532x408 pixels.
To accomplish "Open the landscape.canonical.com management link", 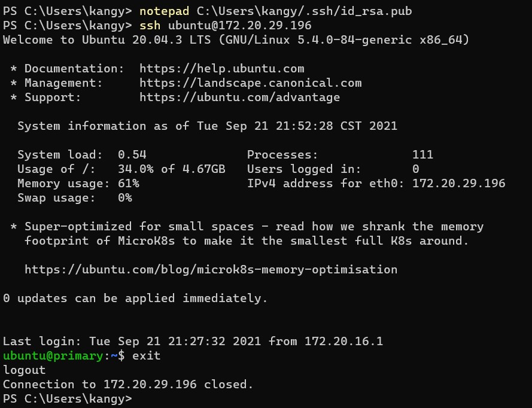I will [250, 83].
